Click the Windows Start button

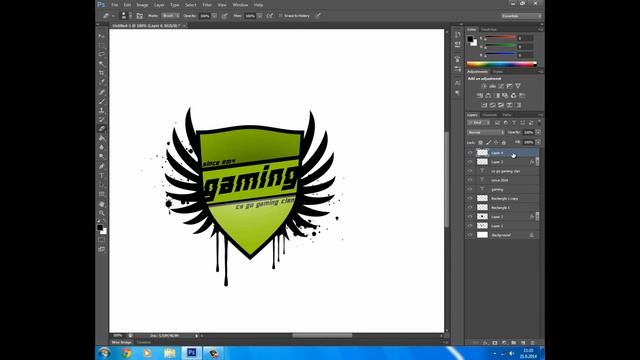[x=104, y=353]
